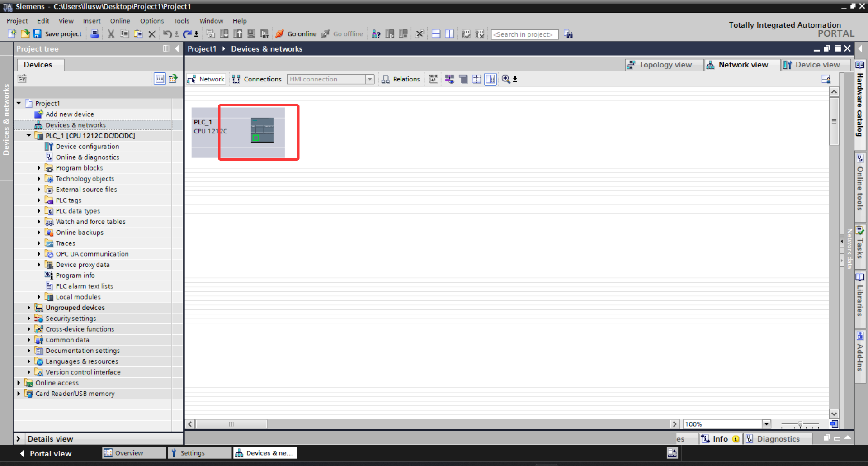Toggle the project tree overview view icon
The width and height of the screenshot is (868, 466).
160,79
